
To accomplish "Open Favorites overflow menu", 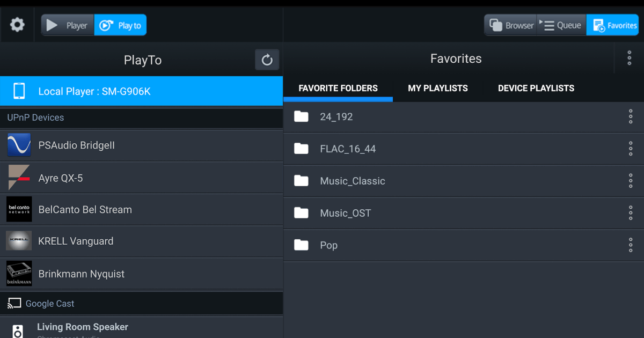I will (x=630, y=58).
